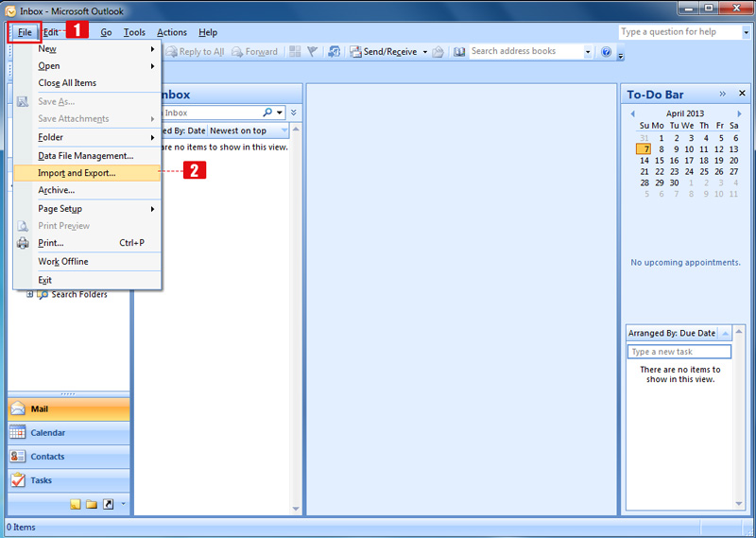Image resolution: width=756 pixels, height=538 pixels.
Task: Click the Type a question for help box
Action: coord(680,32)
